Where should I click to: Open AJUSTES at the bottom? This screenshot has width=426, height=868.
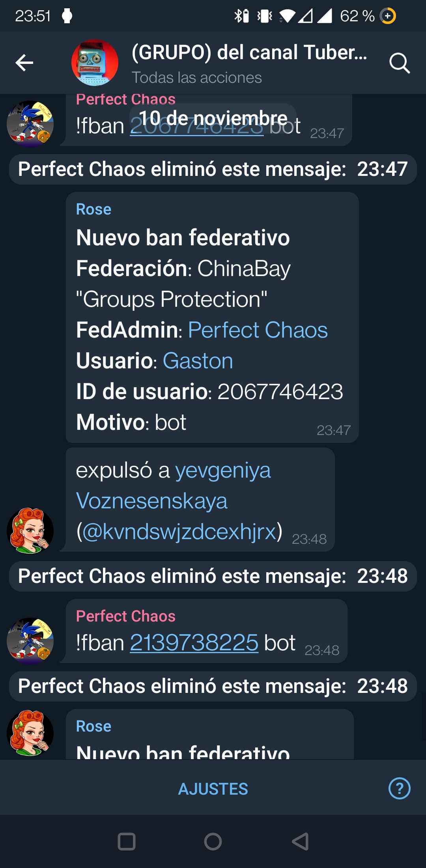pyautogui.click(x=213, y=789)
